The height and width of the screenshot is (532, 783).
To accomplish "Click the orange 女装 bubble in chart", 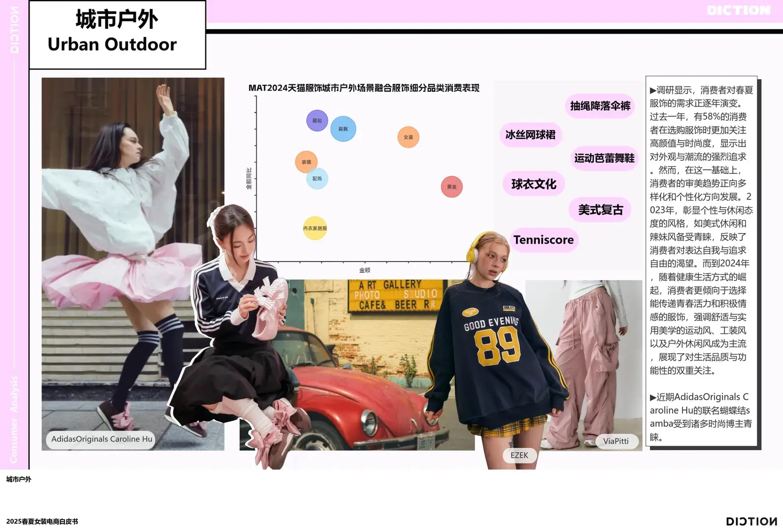I will [x=409, y=137].
